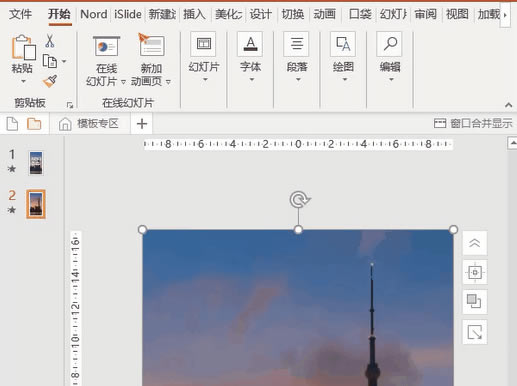Switch to the 设计 design tab

coord(261,14)
